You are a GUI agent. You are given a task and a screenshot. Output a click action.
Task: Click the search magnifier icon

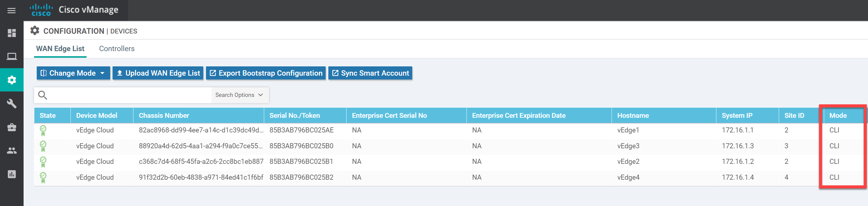(x=42, y=95)
